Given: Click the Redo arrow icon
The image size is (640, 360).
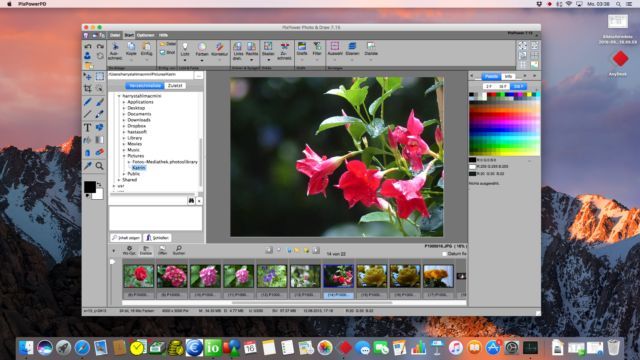Looking at the screenshot, I should pyautogui.click(x=100, y=46).
